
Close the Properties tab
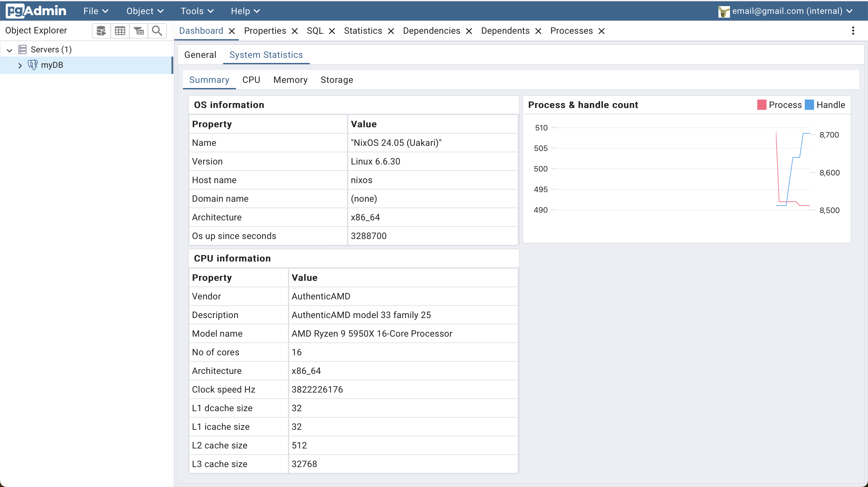pyautogui.click(x=294, y=31)
